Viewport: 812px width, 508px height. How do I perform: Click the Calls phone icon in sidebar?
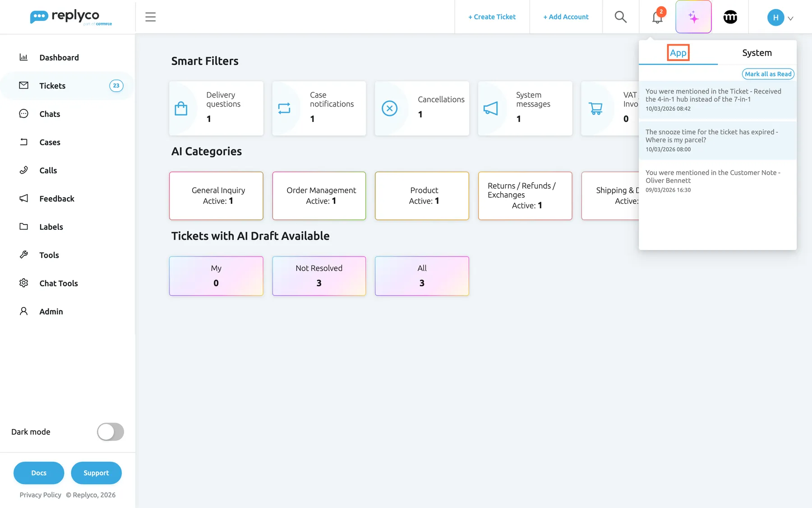23,170
